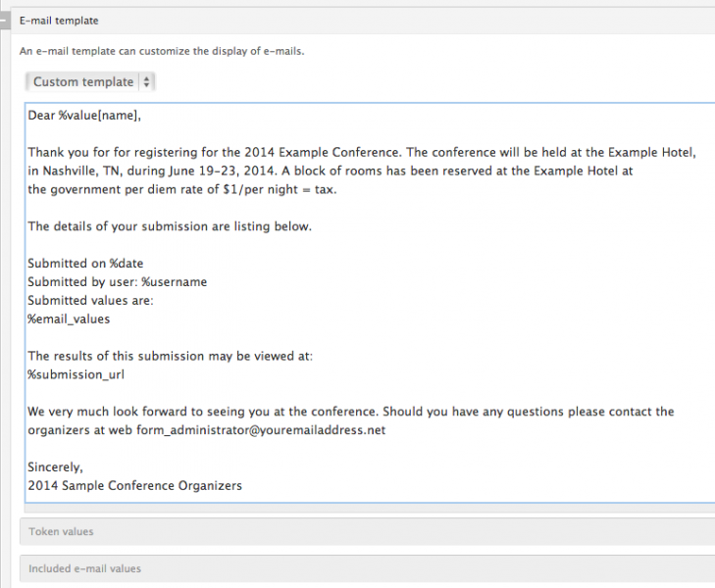Image resolution: width=715 pixels, height=588 pixels.
Task: Click the %email_values token line
Action: click(69, 318)
